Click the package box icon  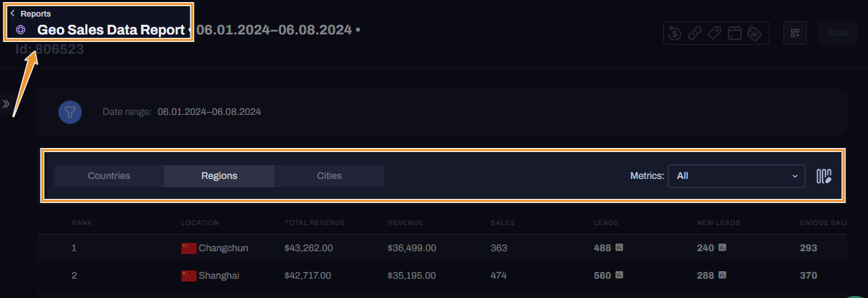point(735,33)
